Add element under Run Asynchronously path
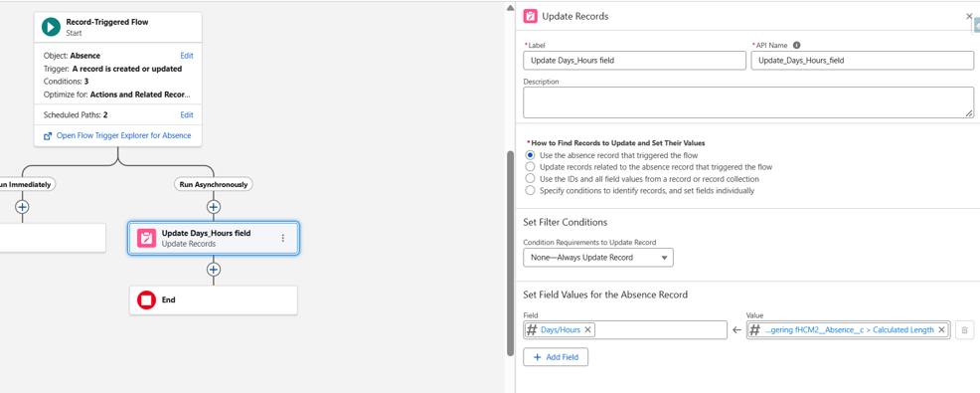The height and width of the screenshot is (393, 980). point(214,207)
